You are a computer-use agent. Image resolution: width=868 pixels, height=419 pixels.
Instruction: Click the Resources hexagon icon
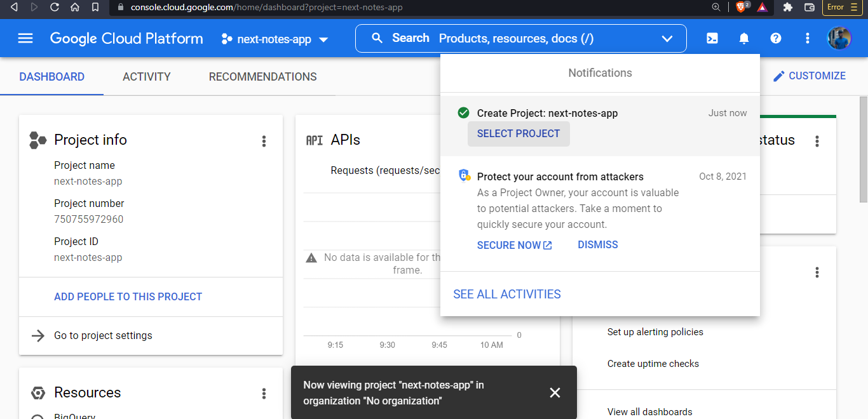[x=38, y=393]
